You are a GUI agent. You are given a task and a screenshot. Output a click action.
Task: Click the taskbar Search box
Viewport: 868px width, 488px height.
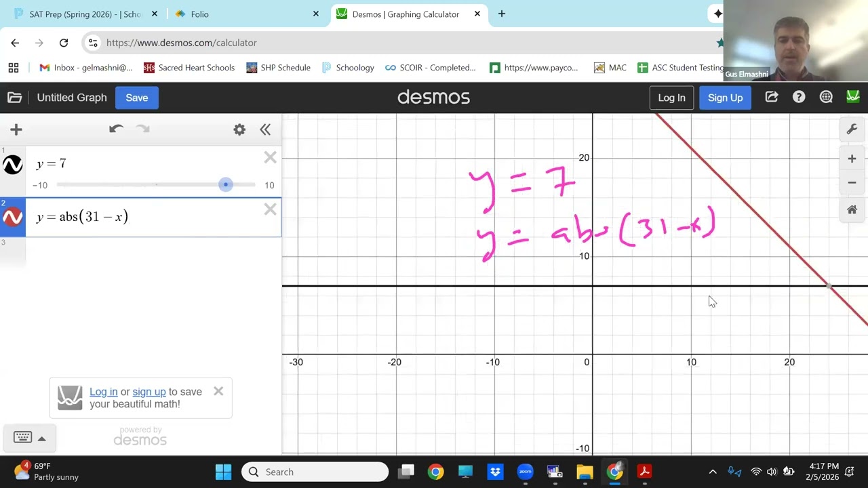pyautogui.click(x=315, y=472)
